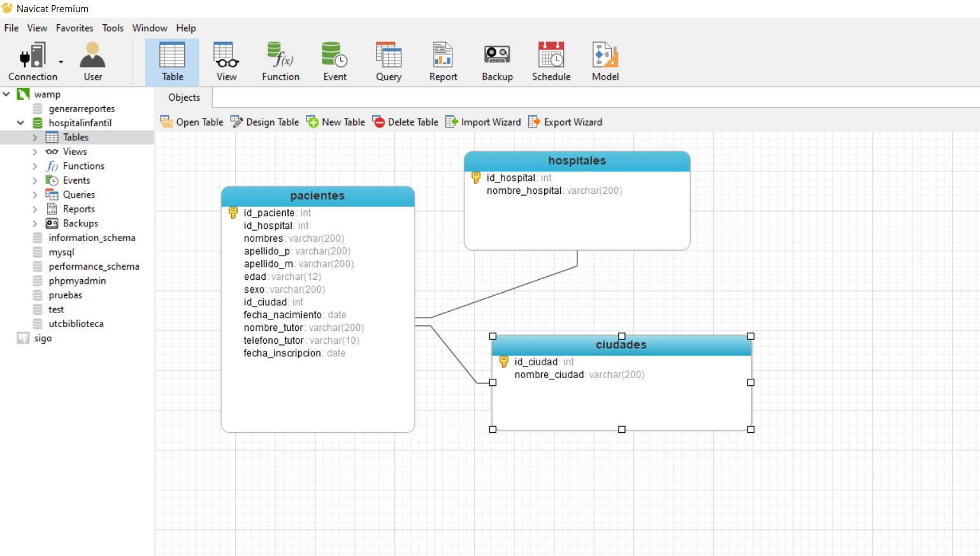
Task: Open the View icon in the toolbar
Action: [x=226, y=61]
